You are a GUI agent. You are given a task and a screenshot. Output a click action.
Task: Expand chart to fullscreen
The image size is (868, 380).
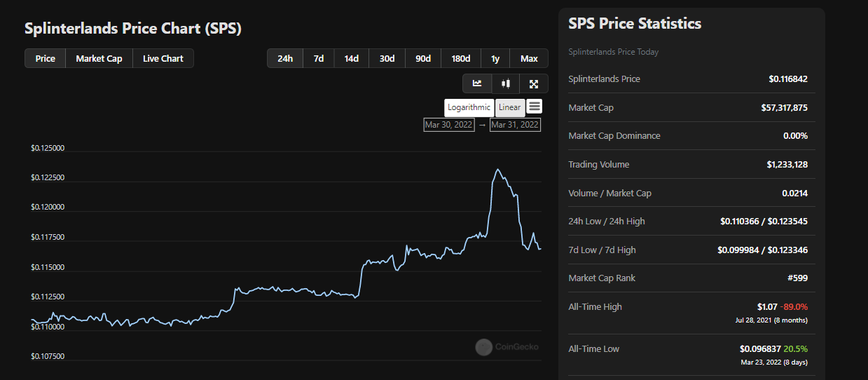(x=534, y=83)
